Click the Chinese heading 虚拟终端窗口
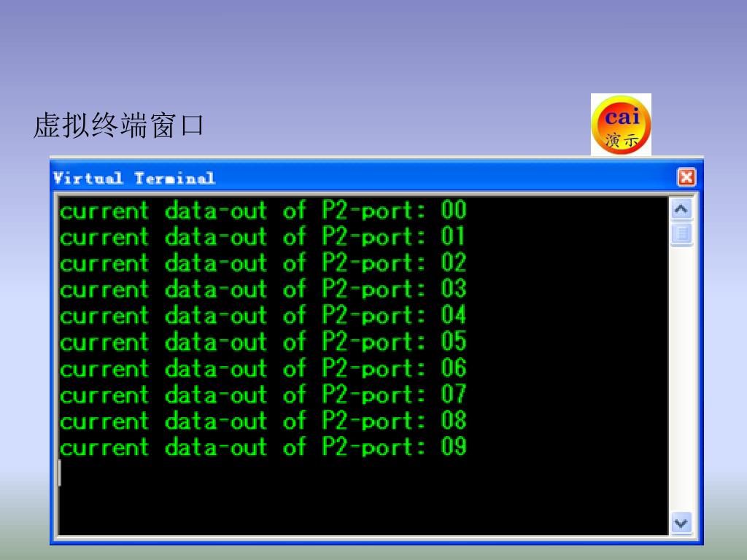This screenshot has width=747, height=560. point(119,125)
